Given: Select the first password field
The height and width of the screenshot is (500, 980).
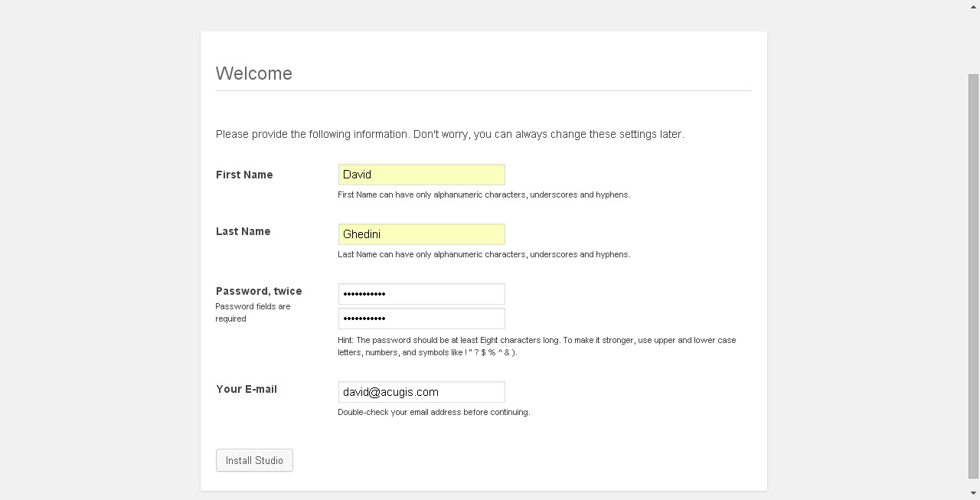Looking at the screenshot, I should tap(421, 294).
